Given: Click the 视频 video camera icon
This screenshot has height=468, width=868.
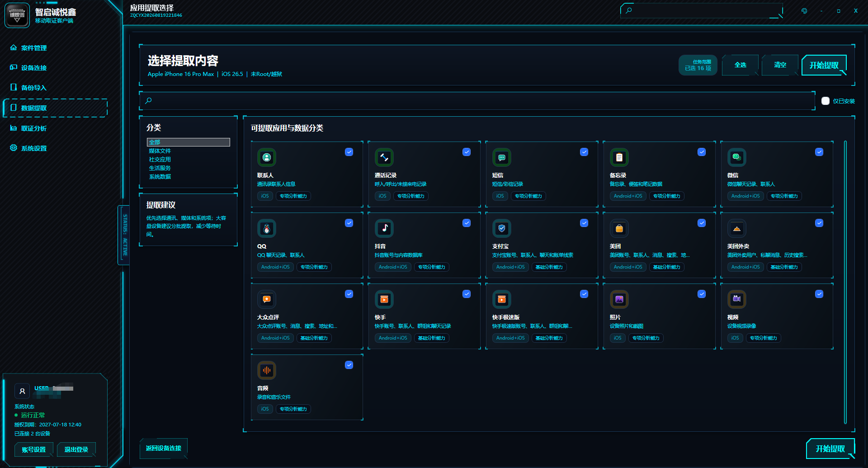Looking at the screenshot, I should (737, 299).
